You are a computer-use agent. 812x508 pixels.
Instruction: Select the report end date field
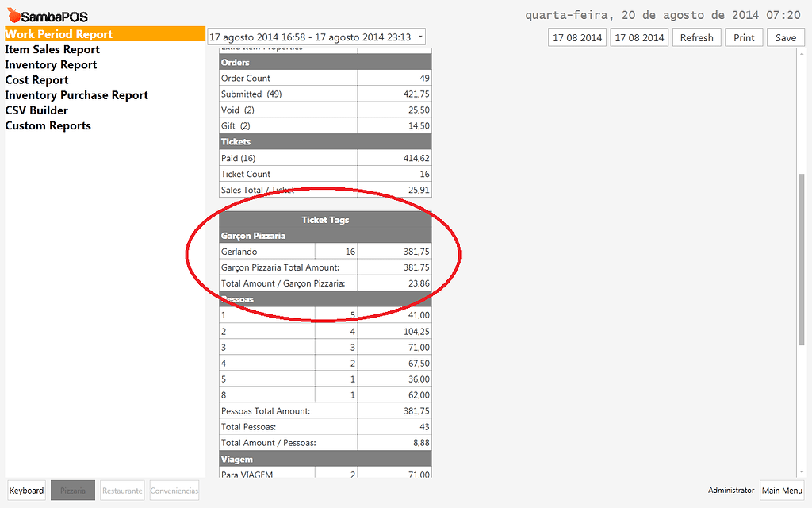coord(639,37)
